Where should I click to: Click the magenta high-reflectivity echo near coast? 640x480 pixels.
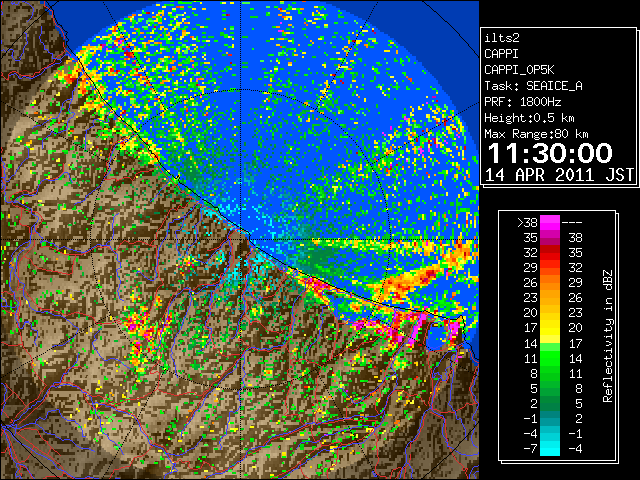pos(418,329)
